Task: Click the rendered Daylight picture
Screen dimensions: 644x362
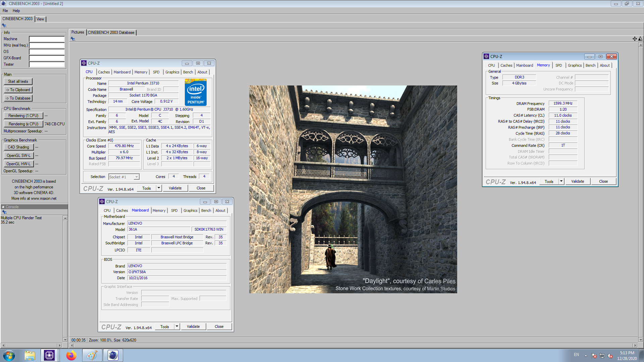Action: (x=353, y=189)
